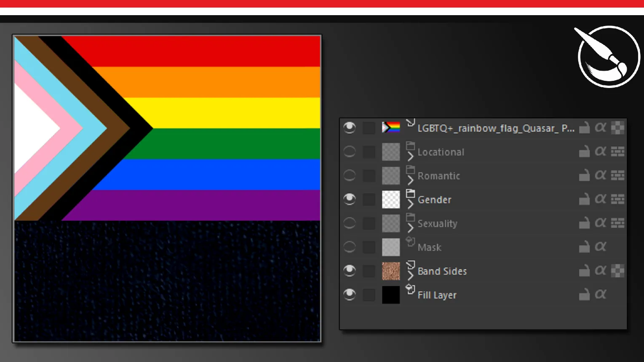This screenshot has height=362, width=644.
Task: Expand the Locational group
Action: click(x=410, y=157)
